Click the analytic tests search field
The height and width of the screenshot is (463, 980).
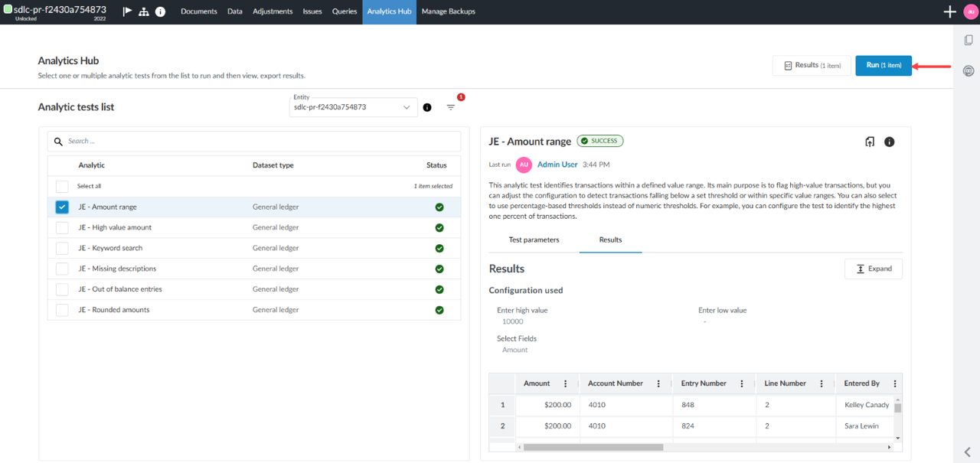[260, 141]
